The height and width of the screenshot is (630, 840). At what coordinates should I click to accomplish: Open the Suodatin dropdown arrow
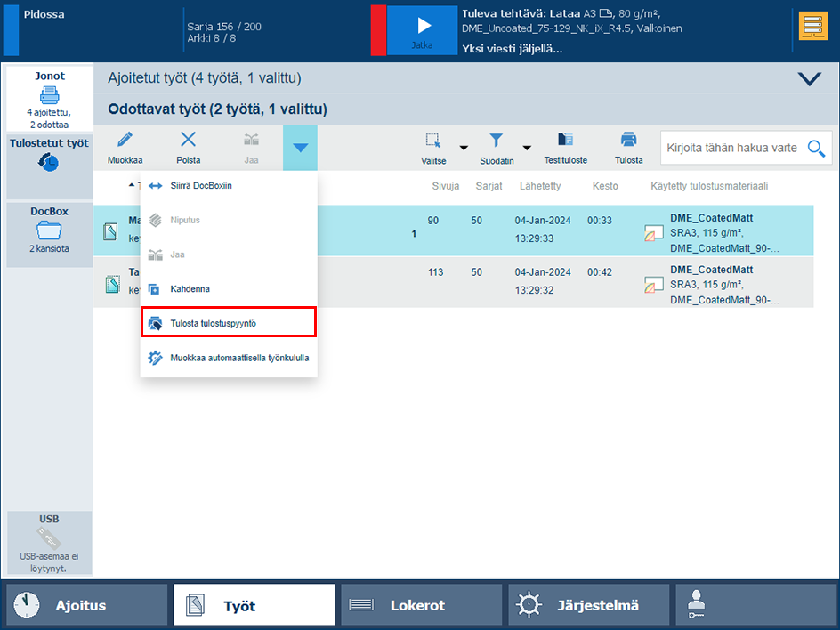(x=527, y=148)
